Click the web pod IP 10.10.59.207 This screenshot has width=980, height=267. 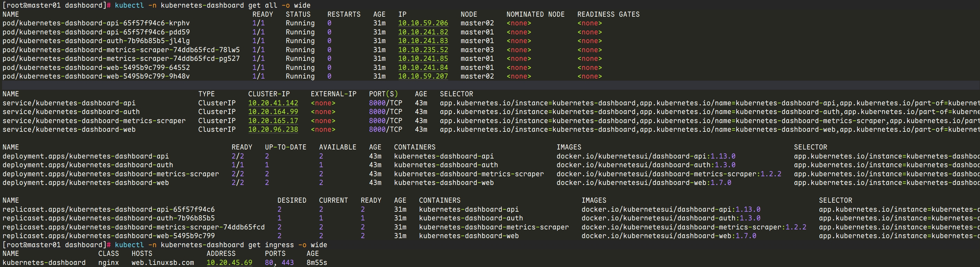coord(423,76)
